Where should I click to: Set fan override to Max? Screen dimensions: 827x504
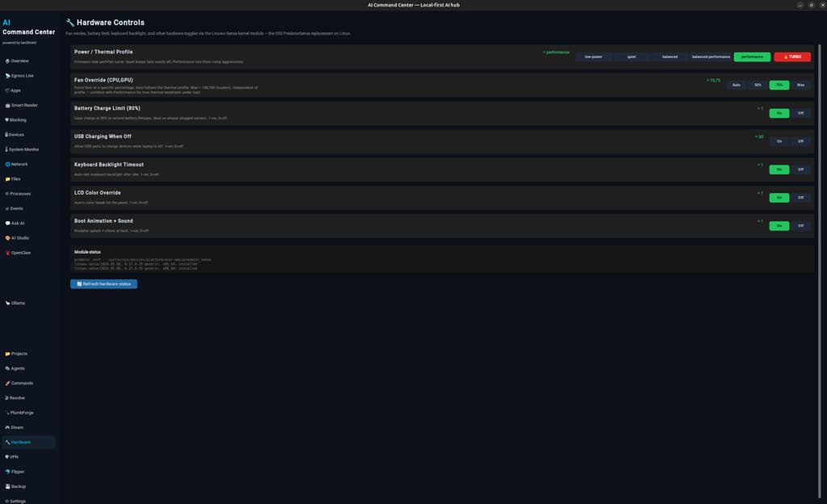click(x=800, y=85)
